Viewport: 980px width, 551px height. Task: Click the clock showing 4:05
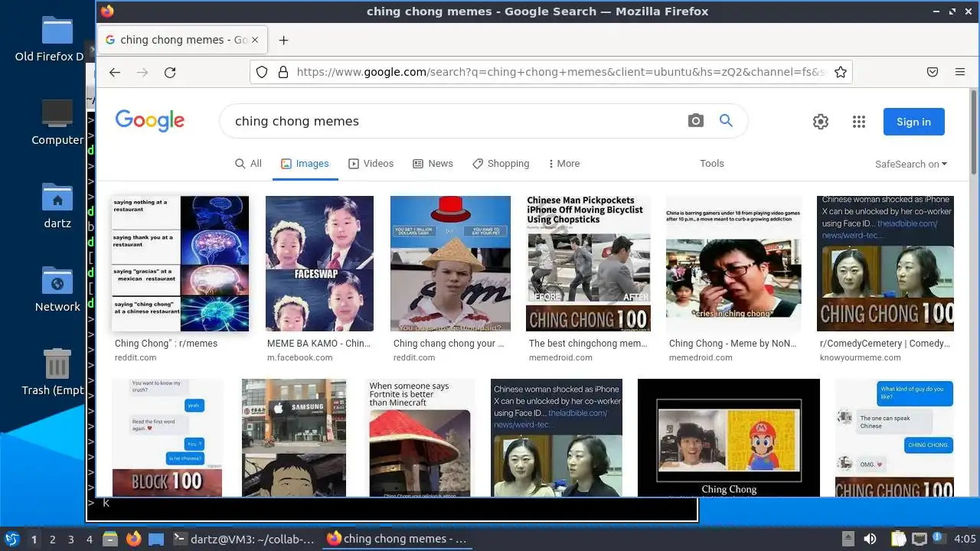point(965,539)
